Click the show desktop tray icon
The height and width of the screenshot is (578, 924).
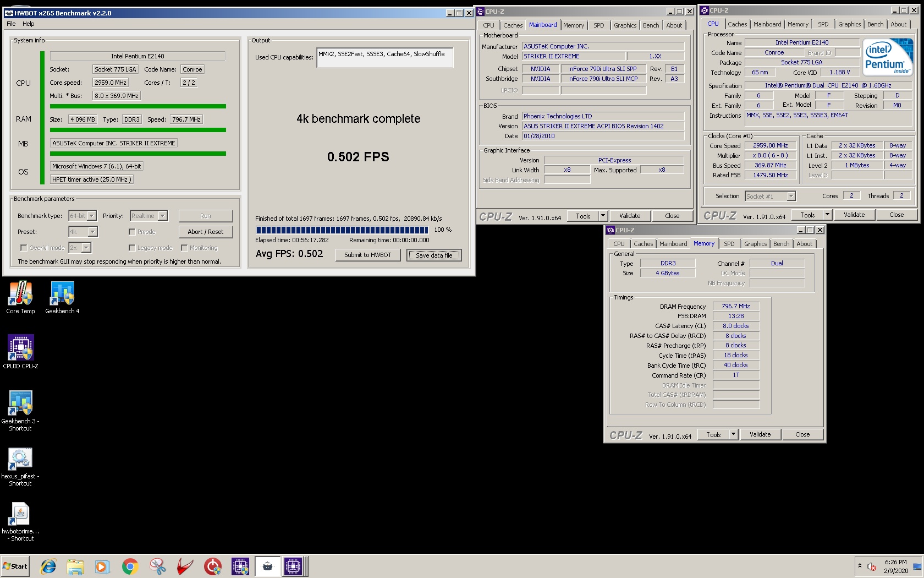pyautogui.click(x=917, y=566)
